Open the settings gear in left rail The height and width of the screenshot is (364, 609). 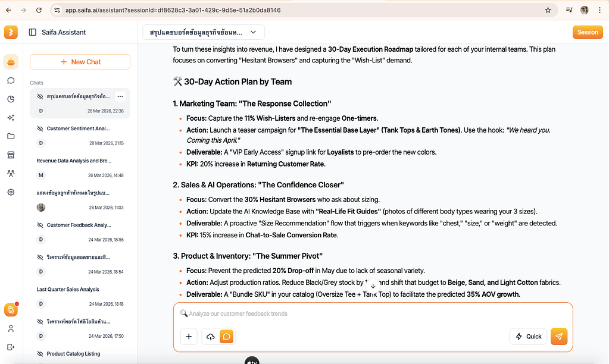coord(11,192)
